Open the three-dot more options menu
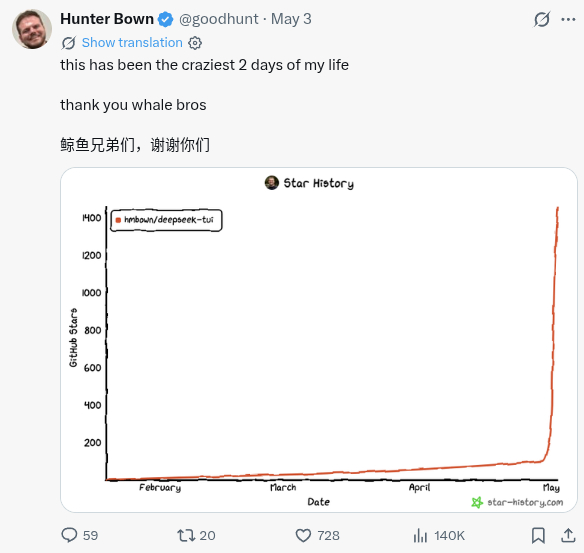Image resolution: width=584 pixels, height=553 pixels. pyautogui.click(x=568, y=19)
